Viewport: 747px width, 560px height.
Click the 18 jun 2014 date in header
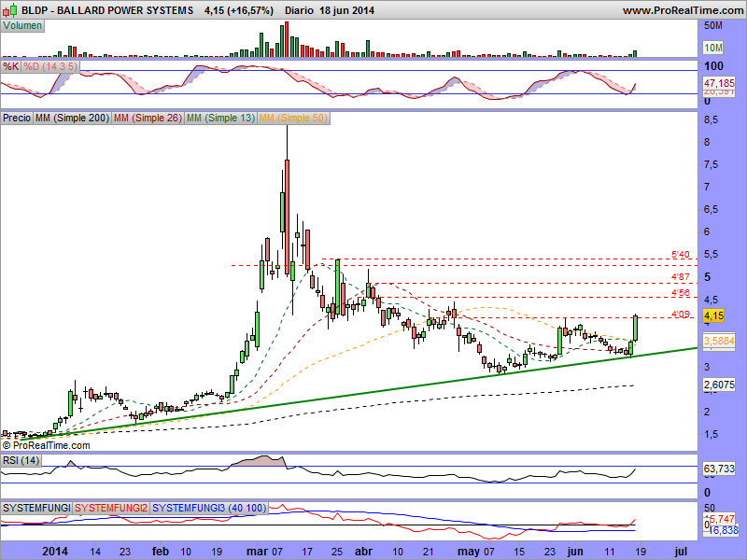[346, 10]
